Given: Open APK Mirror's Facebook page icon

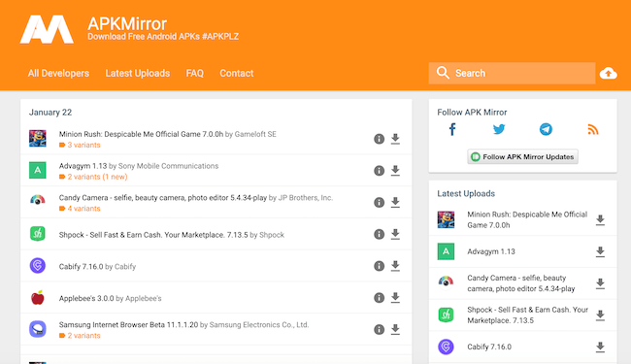Looking at the screenshot, I should click(x=452, y=129).
